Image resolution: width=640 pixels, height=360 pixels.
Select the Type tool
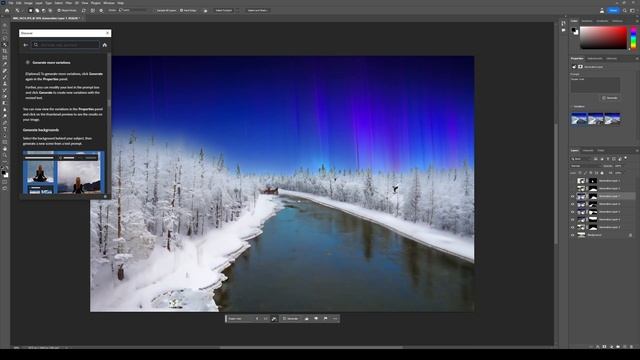5,129
